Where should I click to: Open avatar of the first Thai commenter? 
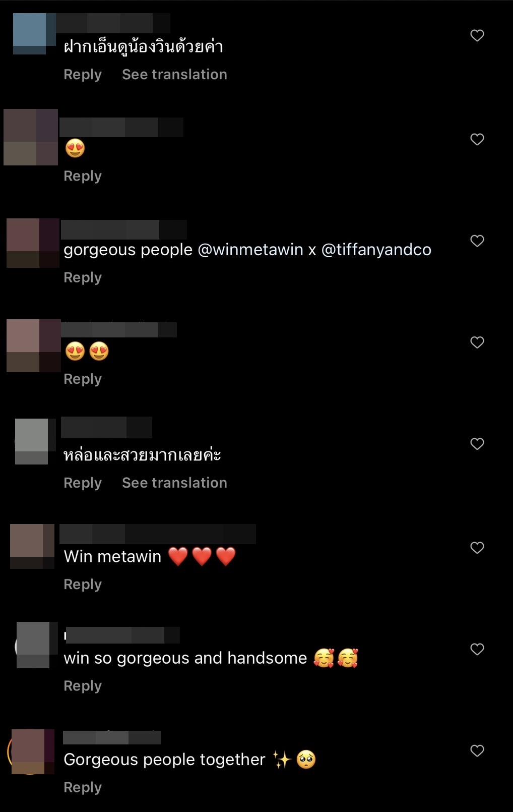(x=34, y=34)
